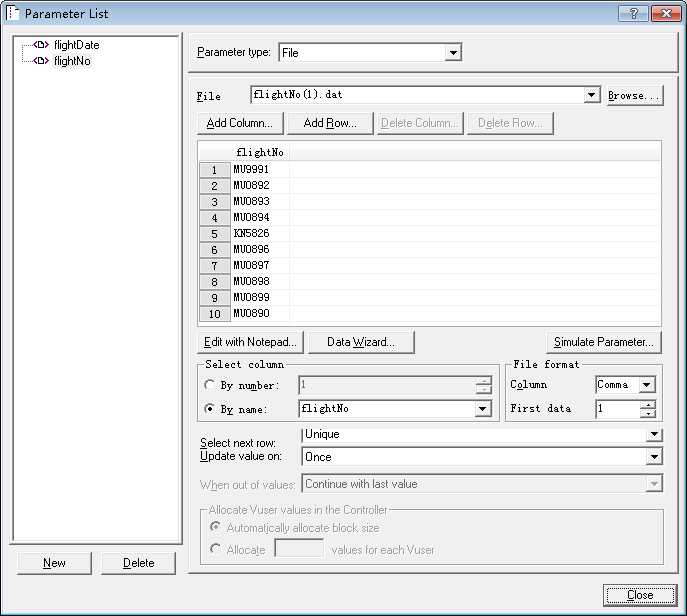Click Add Row button

pyautogui.click(x=330, y=123)
